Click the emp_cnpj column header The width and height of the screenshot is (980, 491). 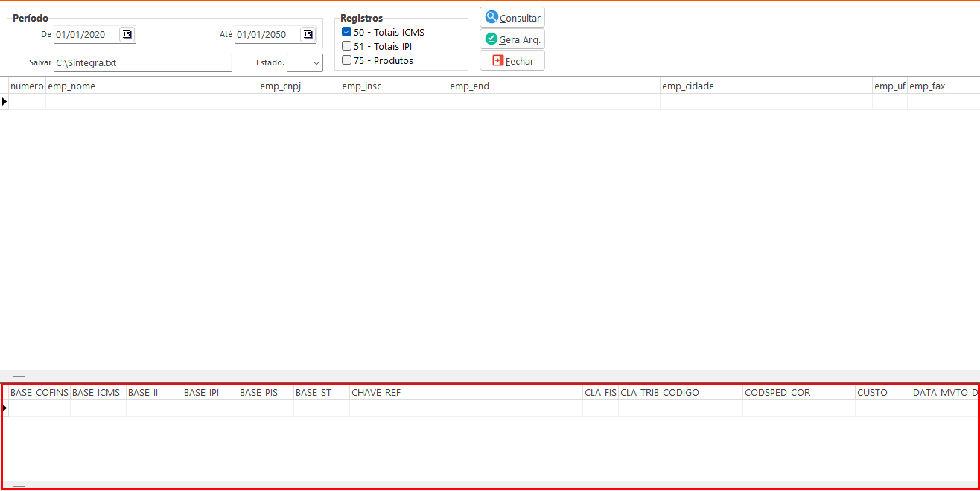tap(298, 86)
